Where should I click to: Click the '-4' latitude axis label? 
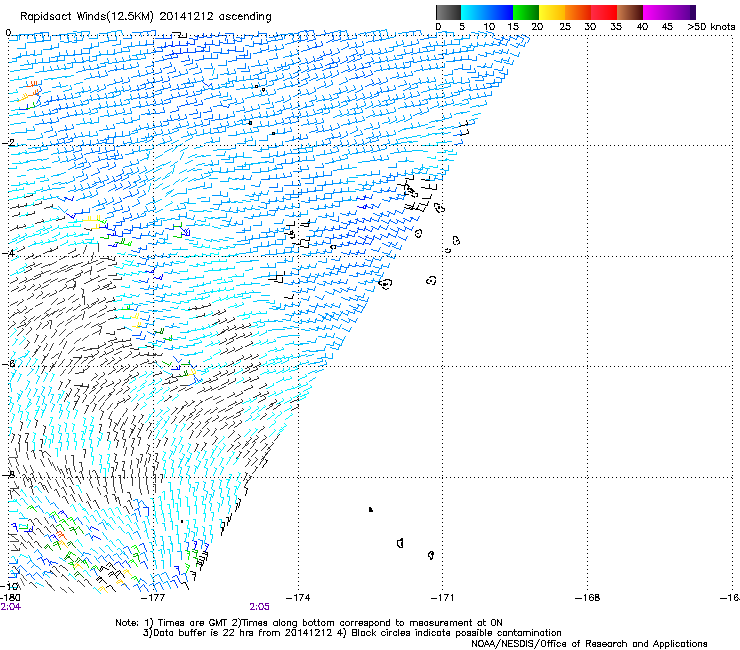click(x=8, y=253)
